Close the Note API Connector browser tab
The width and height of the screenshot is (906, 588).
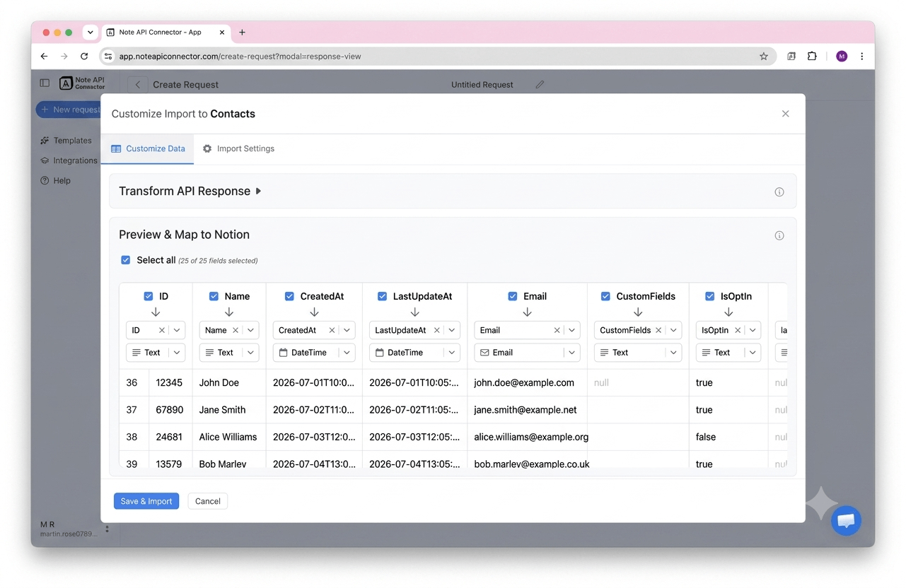coord(222,33)
